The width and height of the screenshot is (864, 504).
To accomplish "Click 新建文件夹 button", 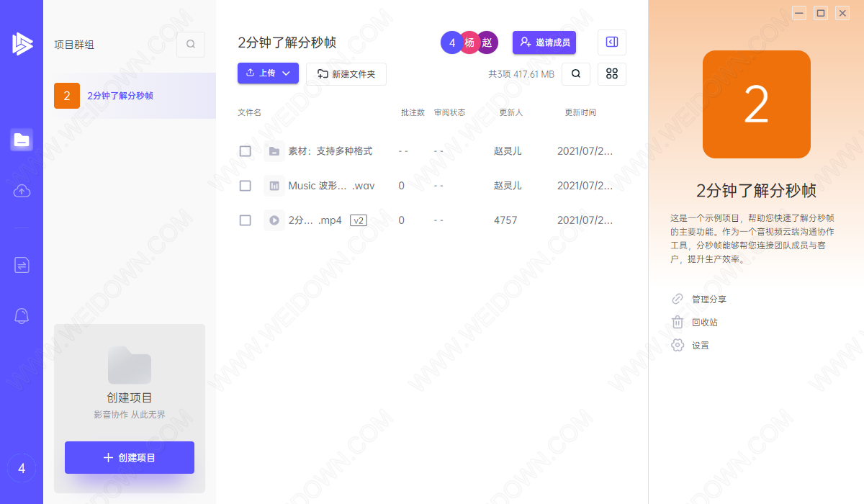I will [346, 74].
